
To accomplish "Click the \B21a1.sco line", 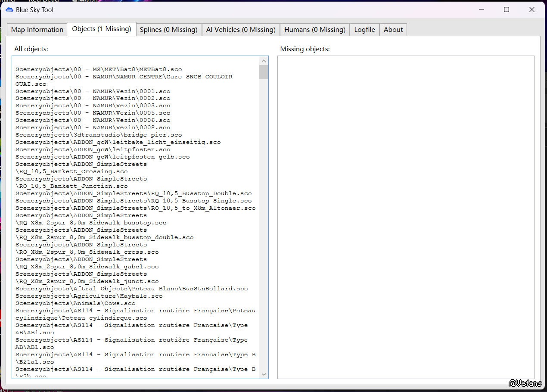I will [x=35, y=362].
